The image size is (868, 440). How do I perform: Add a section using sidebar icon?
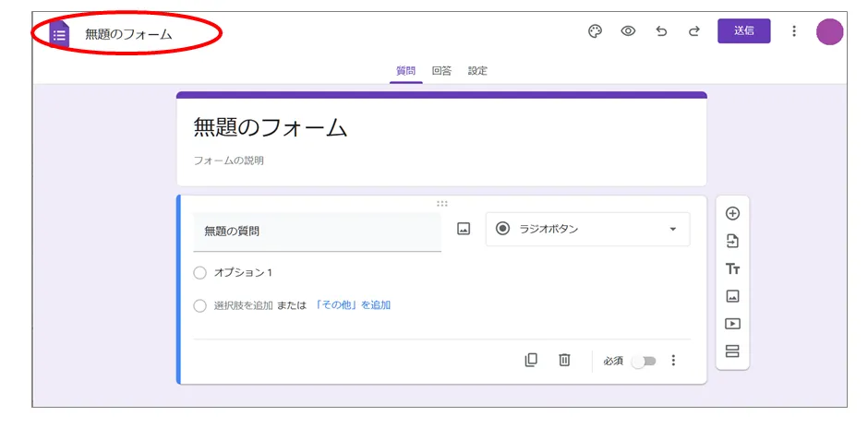pyautogui.click(x=732, y=351)
